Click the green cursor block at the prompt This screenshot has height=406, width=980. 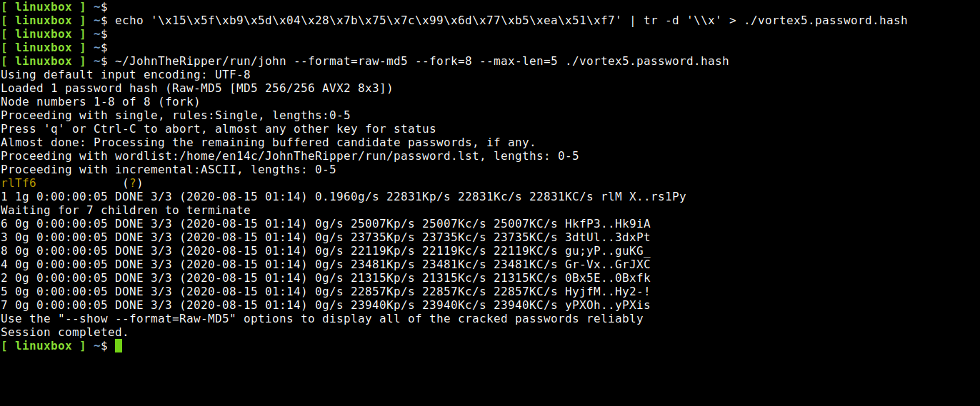119,346
